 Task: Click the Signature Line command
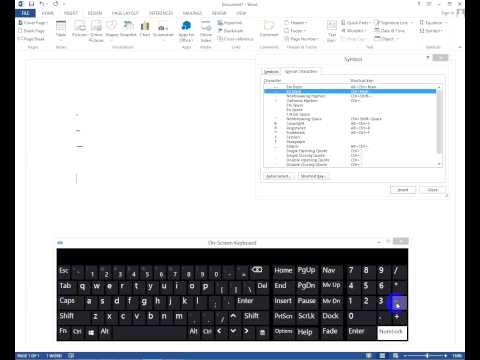(393, 23)
